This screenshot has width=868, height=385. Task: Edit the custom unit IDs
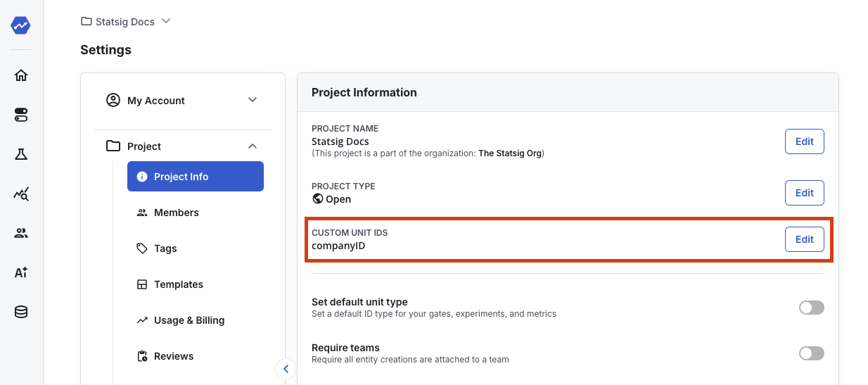[x=805, y=239]
